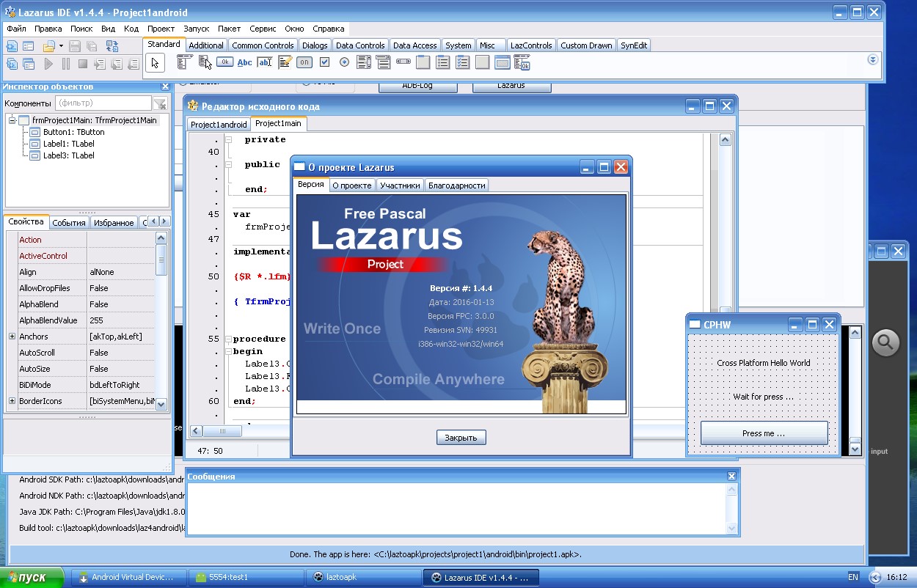
Task: Select the arrow selection tool in component palette
Action: pyautogui.click(x=155, y=62)
